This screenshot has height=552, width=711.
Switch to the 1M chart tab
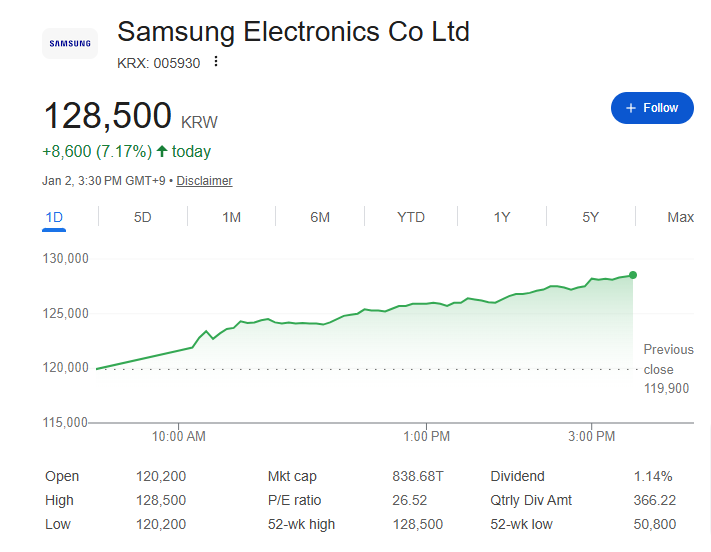[231, 217]
